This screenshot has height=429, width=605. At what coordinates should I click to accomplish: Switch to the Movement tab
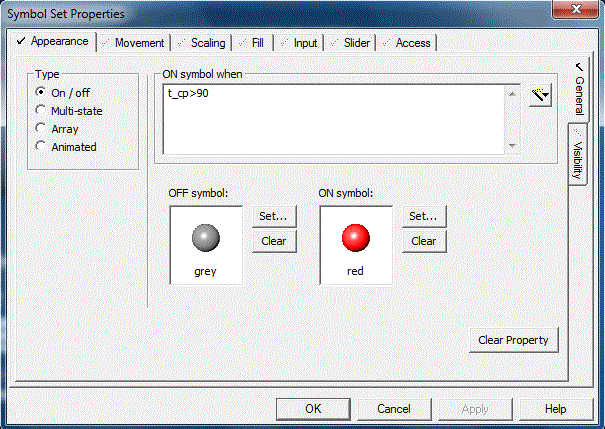133,43
